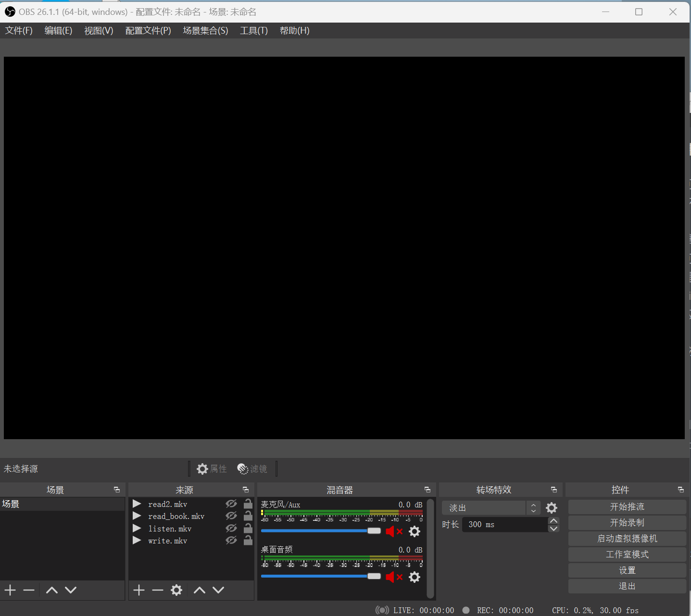Select the read2.mkv source name
Image resolution: width=691 pixels, height=616 pixels.
tap(167, 504)
